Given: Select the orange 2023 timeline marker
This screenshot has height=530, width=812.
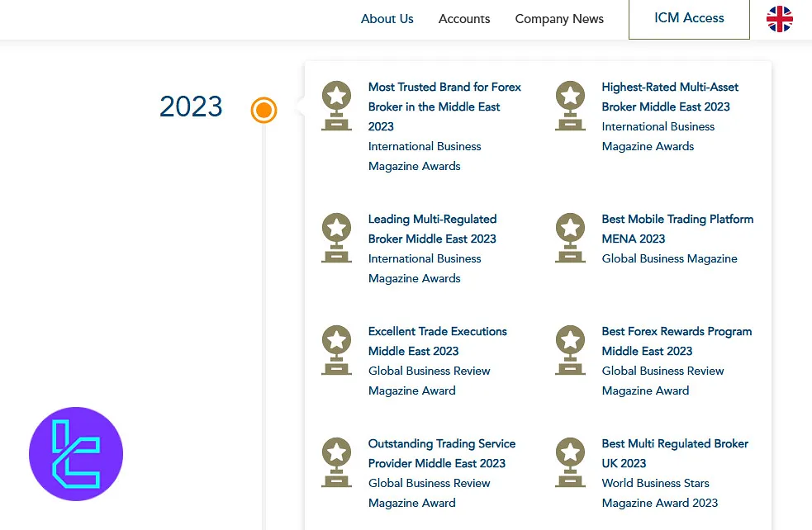Looking at the screenshot, I should 264,110.
